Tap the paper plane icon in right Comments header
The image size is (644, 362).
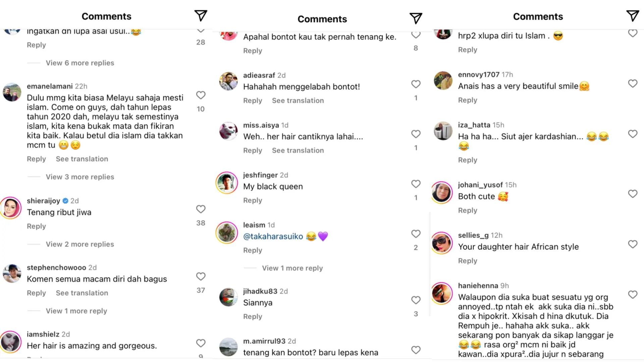[632, 16]
